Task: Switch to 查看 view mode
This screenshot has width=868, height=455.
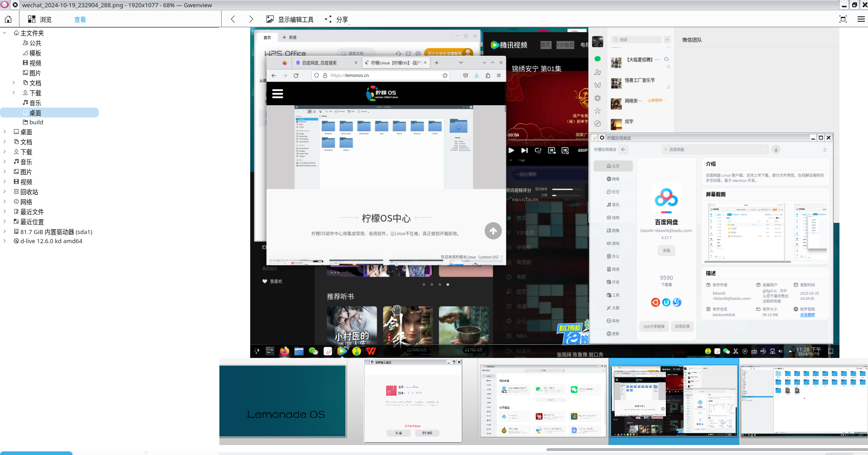Action: click(80, 20)
